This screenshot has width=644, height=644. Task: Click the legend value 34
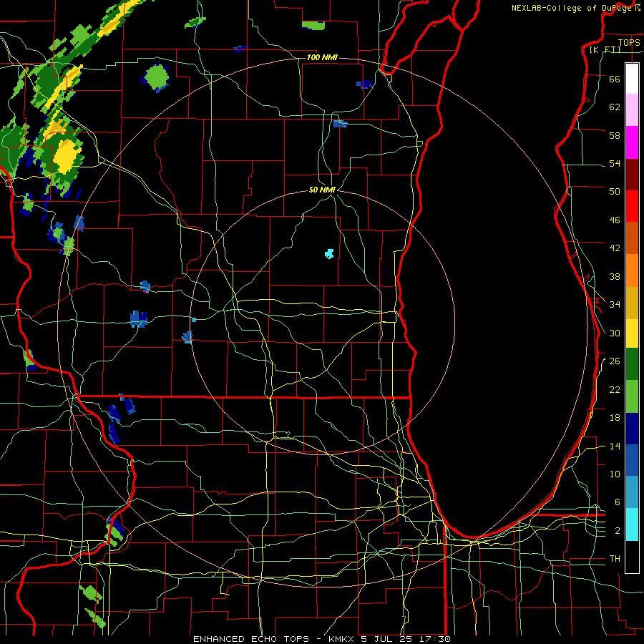[615, 305]
